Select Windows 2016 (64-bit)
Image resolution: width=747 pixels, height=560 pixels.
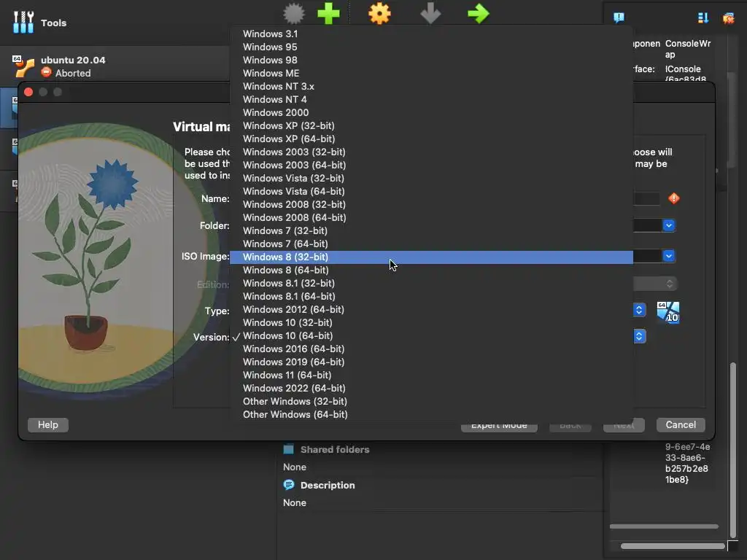(x=432, y=349)
